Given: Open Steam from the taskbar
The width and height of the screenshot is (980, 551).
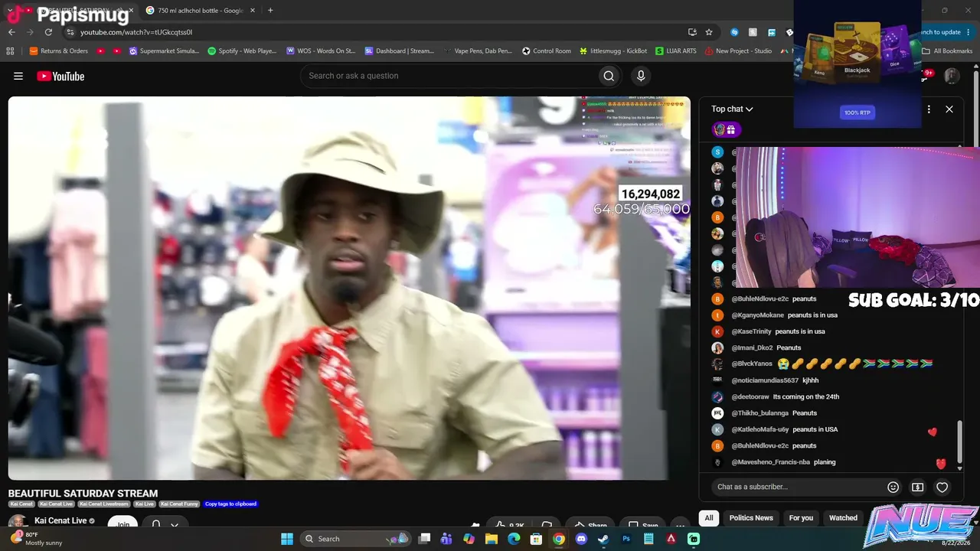Looking at the screenshot, I should 603,539.
